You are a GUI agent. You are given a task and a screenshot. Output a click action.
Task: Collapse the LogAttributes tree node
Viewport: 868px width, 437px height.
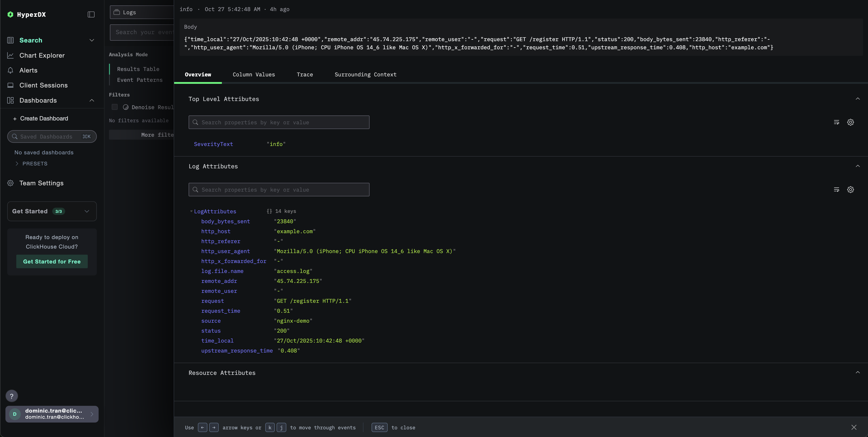191,211
